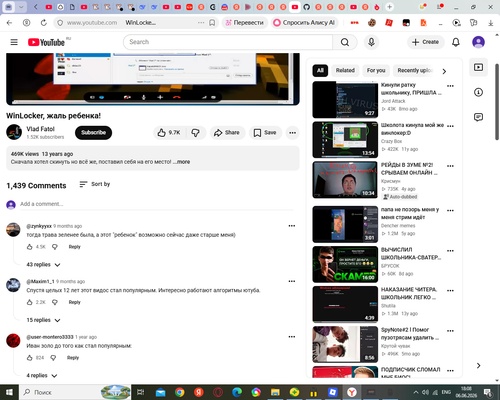Select the For you filter chip
The width and height of the screenshot is (500, 400).
[x=376, y=70]
